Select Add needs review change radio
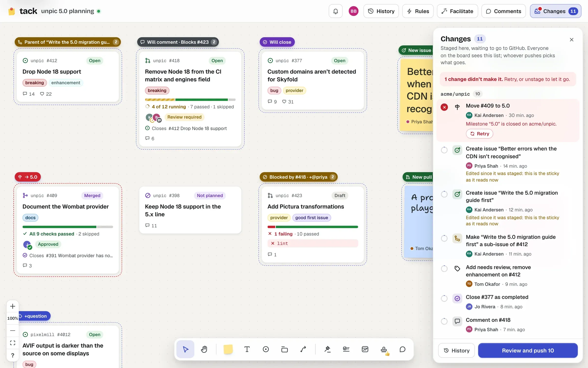Viewport: 588px width, 368px height. (x=444, y=268)
